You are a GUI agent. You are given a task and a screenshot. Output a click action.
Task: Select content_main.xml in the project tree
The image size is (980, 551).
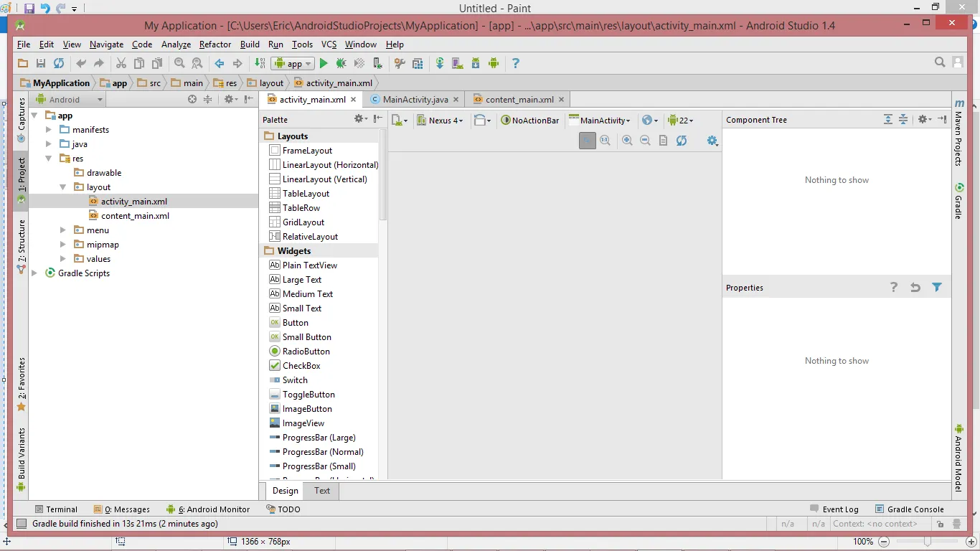click(x=135, y=216)
